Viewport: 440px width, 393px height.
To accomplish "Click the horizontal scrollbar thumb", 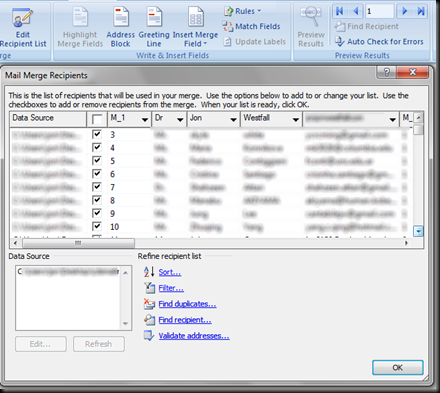I will tap(78, 243).
